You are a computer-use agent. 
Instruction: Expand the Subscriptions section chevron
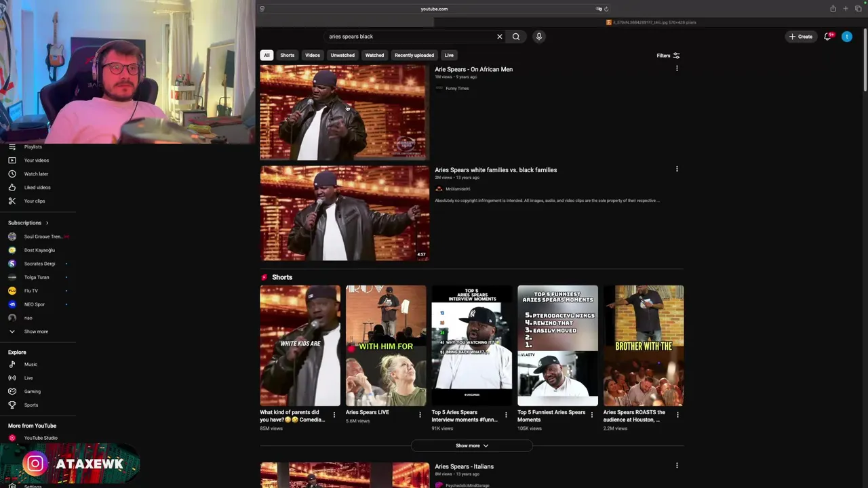coord(47,223)
